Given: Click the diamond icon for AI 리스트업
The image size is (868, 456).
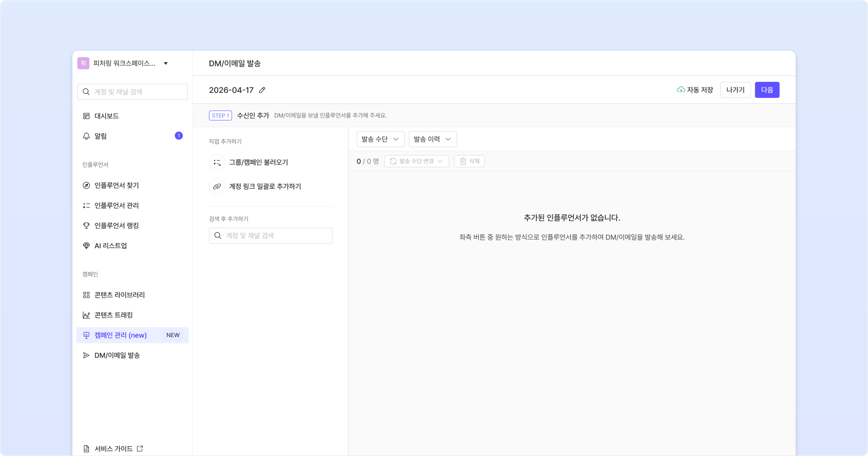Looking at the screenshot, I should pyautogui.click(x=86, y=246).
